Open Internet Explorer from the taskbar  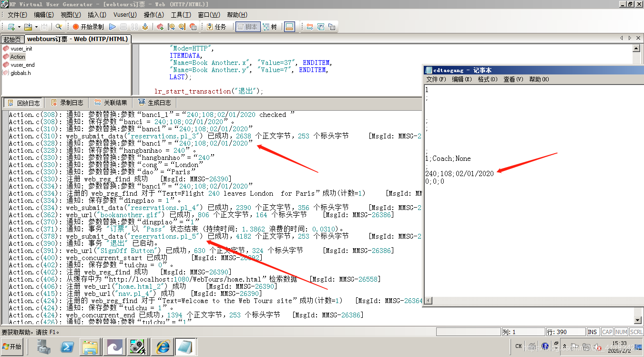(162, 347)
